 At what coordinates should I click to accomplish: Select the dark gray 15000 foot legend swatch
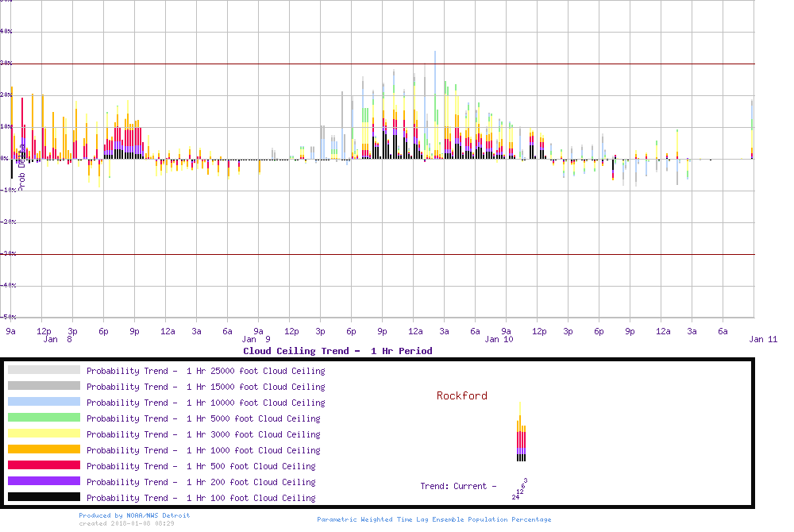(x=44, y=386)
